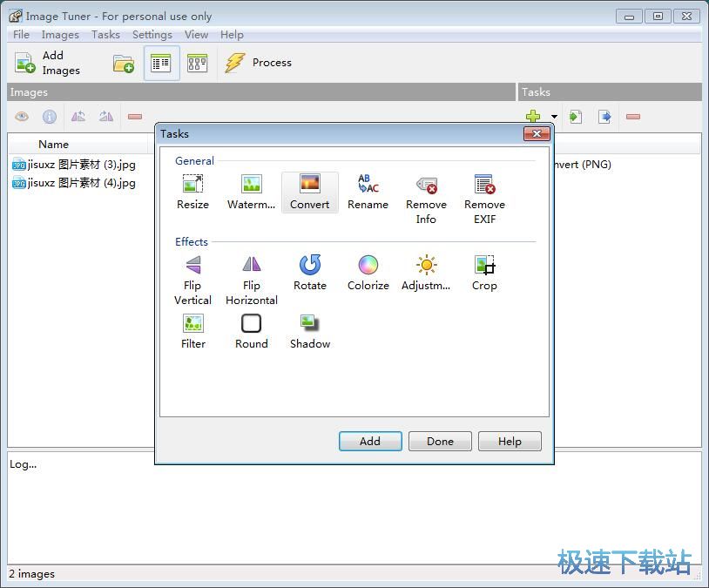709x588 pixels.
Task: Maximize the Image Tuner window
Action: tap(658, 17)
